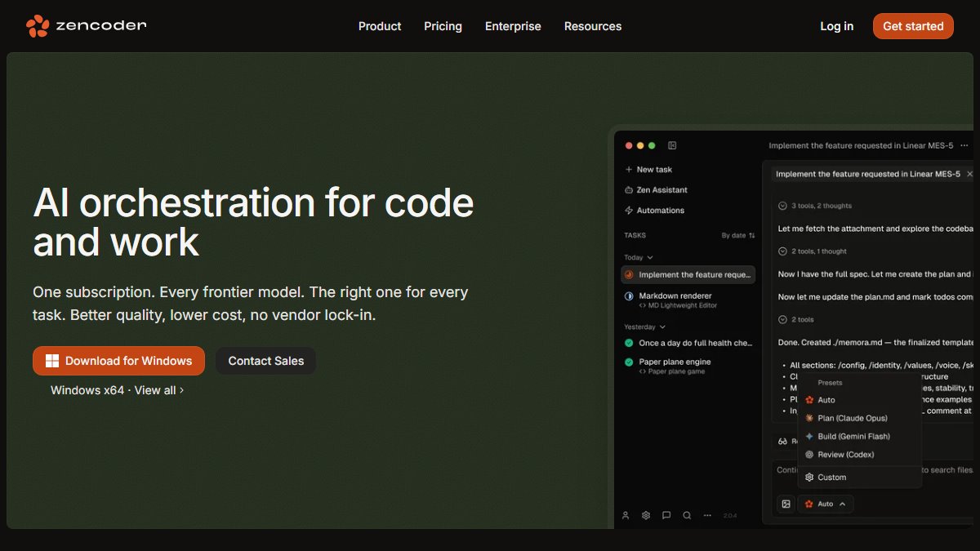This screenshot has width=980, height=551.
Task: Close the Linear MES-5 task tab
Action: [x=969, y=174]
